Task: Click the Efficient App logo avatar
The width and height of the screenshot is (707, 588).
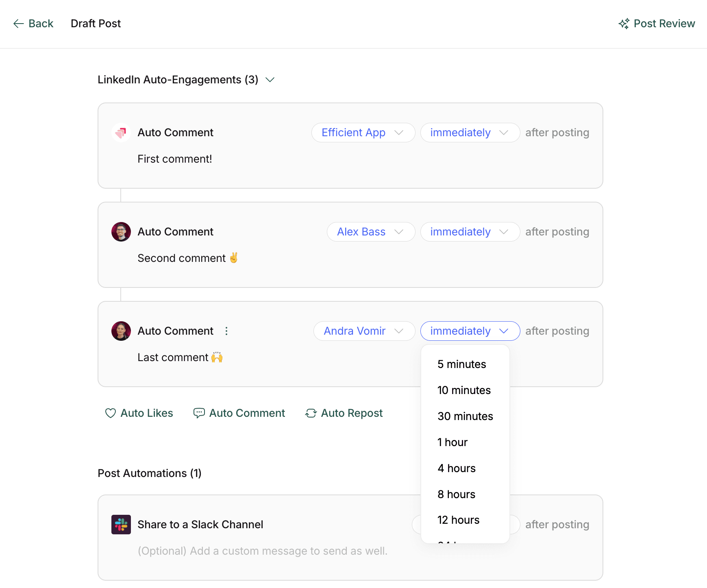Action: pos(121,133)
